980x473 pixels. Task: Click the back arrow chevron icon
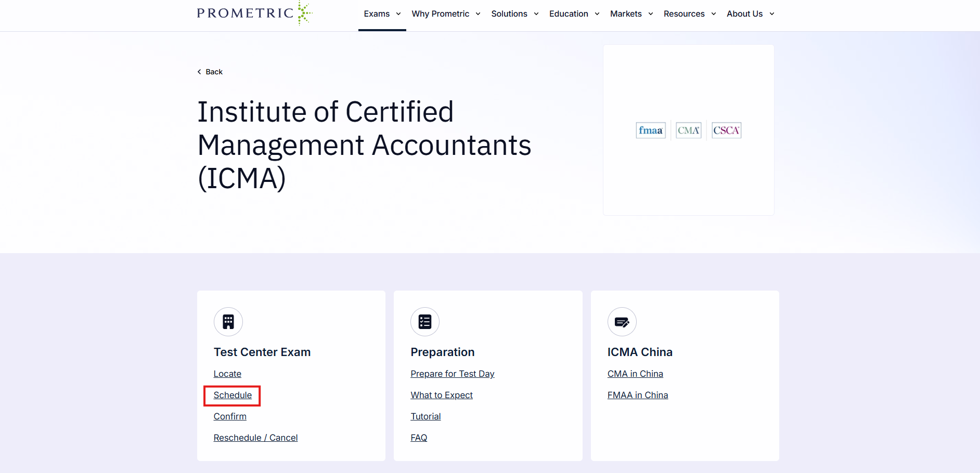click(x=199, y=71)
